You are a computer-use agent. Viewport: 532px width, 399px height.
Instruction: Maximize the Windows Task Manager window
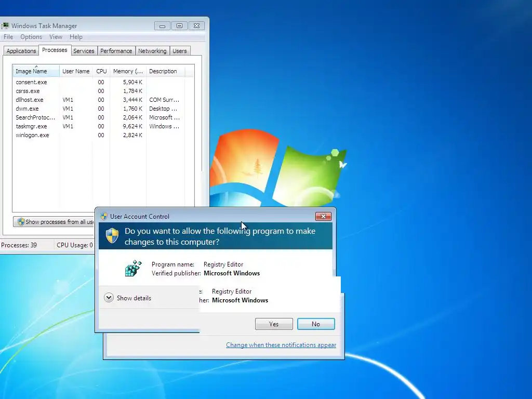click(x=179, y=26)
